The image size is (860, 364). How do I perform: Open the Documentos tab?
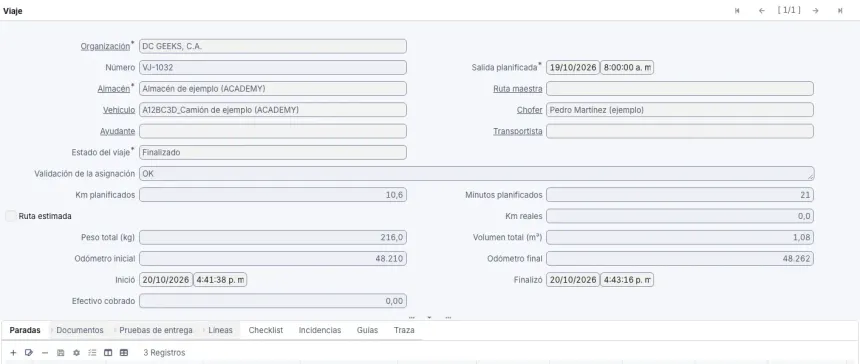(x=80, y=330)
